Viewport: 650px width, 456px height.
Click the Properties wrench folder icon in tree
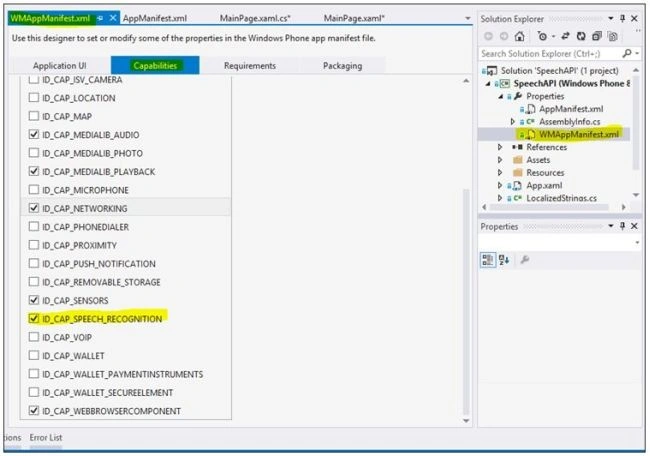tap(518, 96)
